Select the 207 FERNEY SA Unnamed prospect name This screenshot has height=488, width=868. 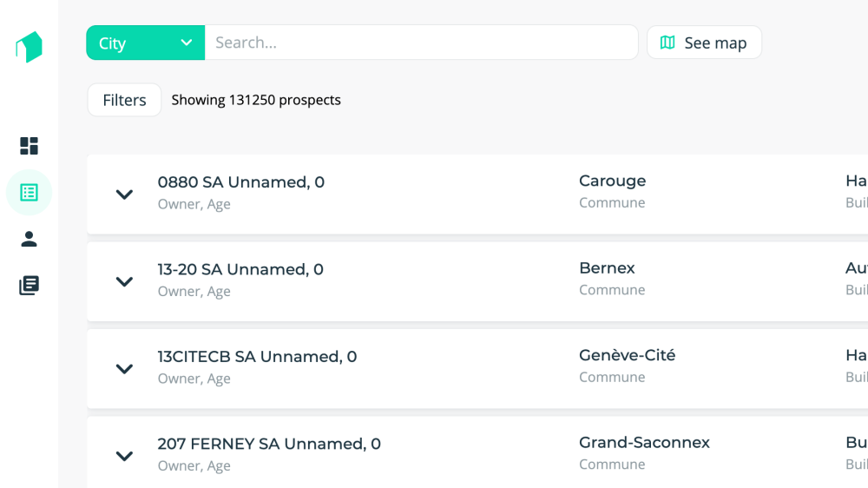(269, 444)
